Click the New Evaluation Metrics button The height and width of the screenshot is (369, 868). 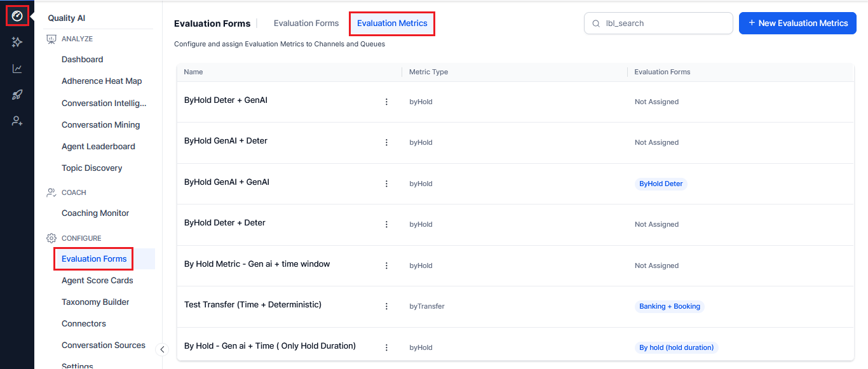click(797, 23)
